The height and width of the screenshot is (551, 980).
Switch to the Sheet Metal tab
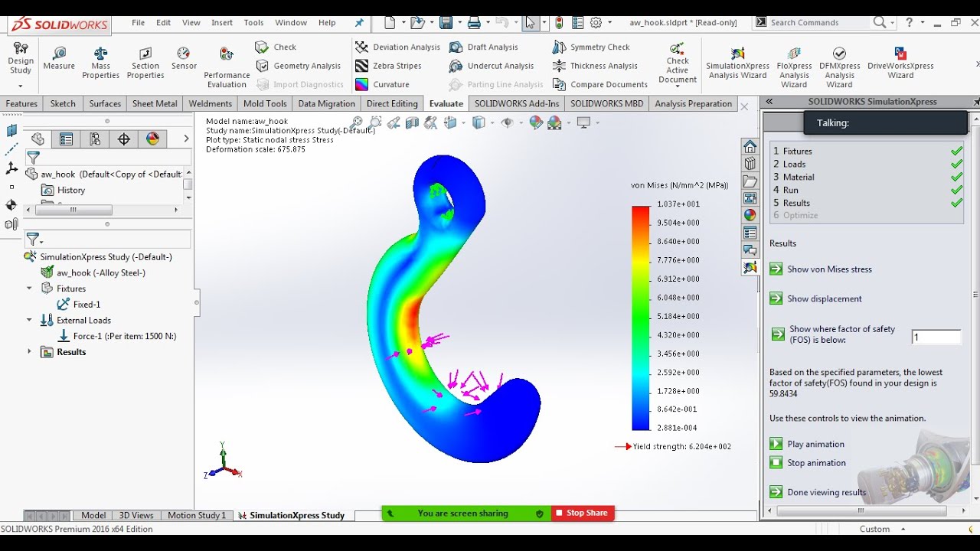pyautogui.click(x=155, y=103)
